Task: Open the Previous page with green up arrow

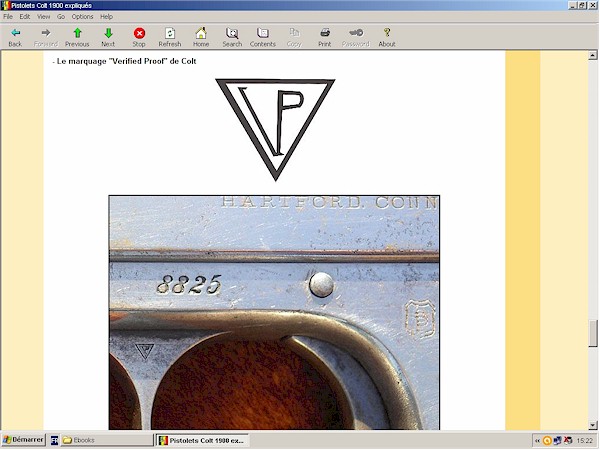Action: click(77, 37)
